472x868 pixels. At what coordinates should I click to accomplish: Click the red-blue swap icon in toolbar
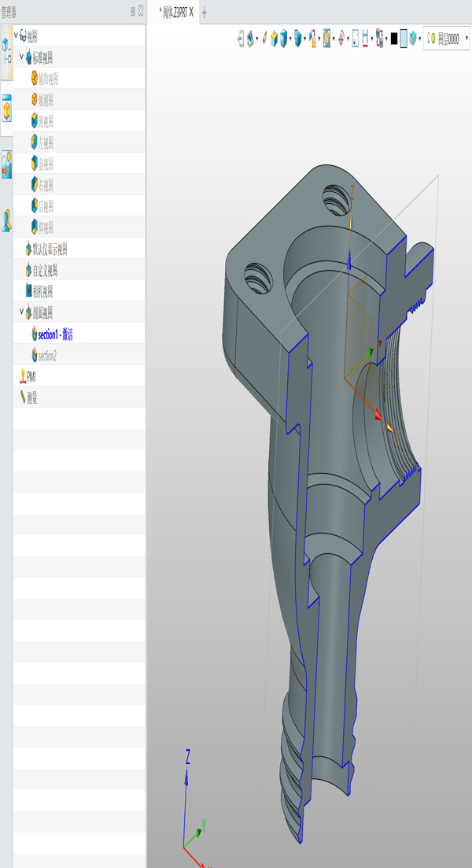point(379,39)
